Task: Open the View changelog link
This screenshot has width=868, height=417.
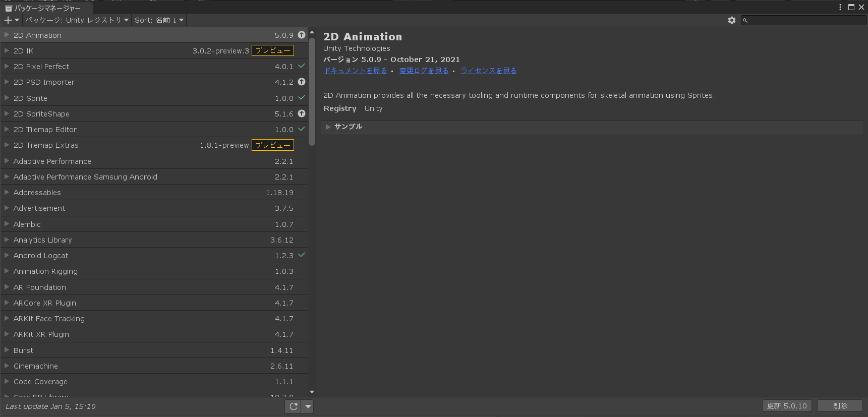Action: pos(424,71)
